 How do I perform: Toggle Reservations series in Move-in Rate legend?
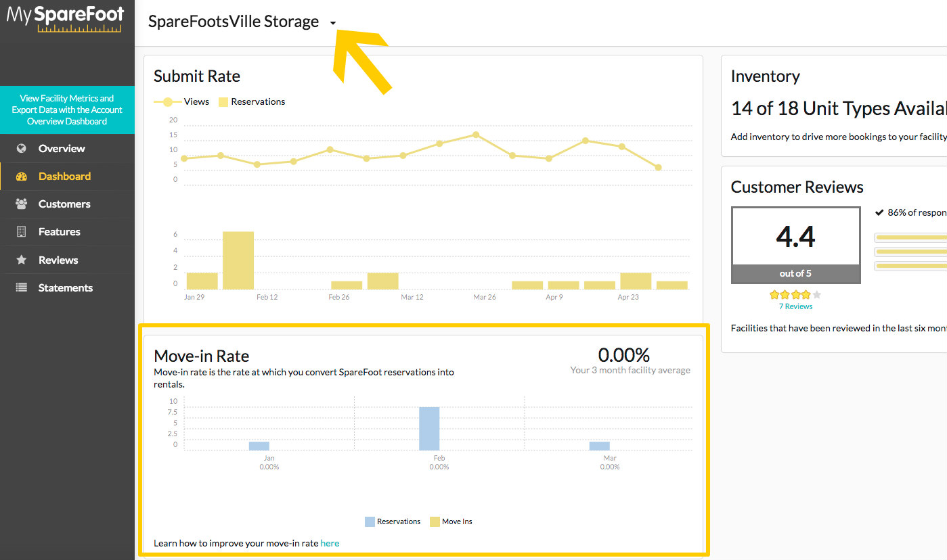click(x=393, y=521)
